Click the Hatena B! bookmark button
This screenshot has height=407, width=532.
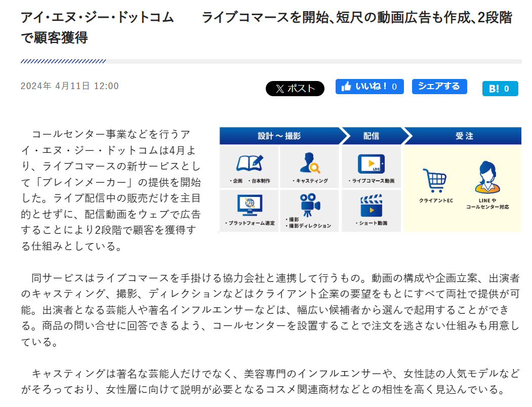tap(500, 89)
